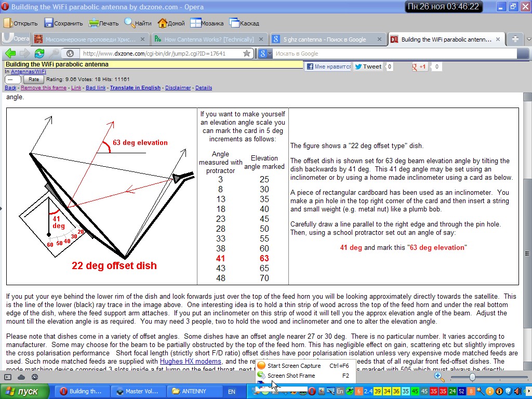This screenshot has width=532, height=399.
Task: Click the Rate button
Action: point(34,79)
